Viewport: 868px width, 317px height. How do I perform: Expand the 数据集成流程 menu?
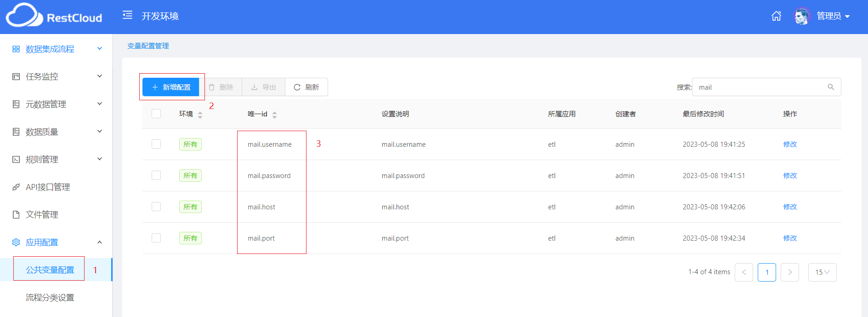click(56, 49)
